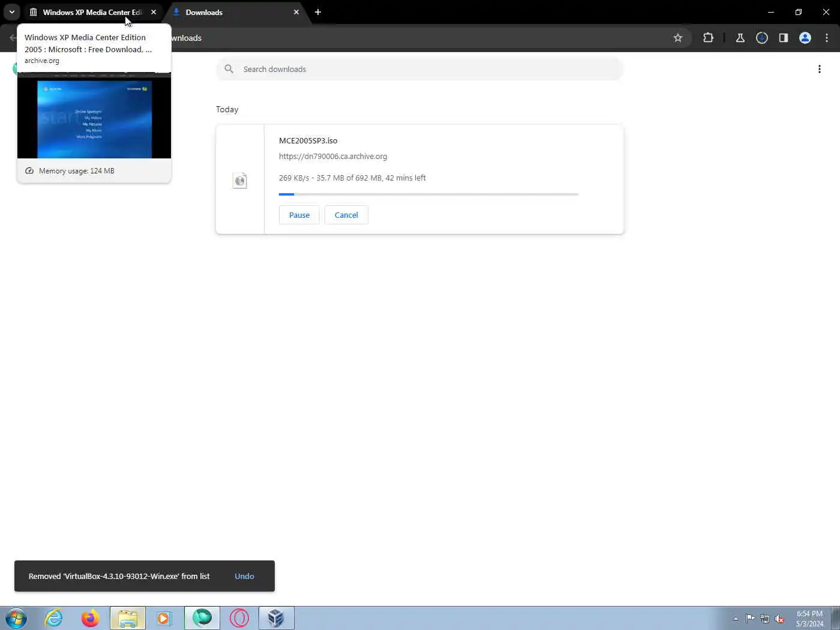Click the Today date heading
Viewport: 840px width, 630px height.
(x=227, y=109)
